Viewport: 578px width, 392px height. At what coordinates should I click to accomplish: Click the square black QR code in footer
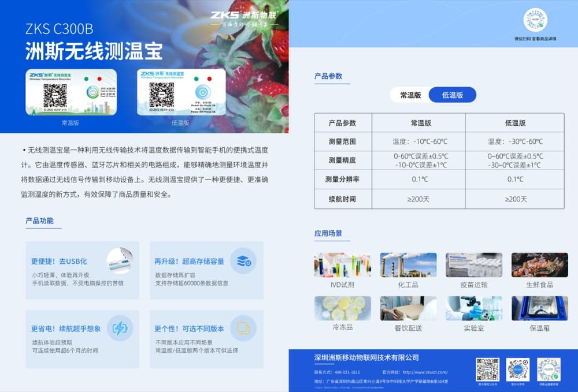click(x=487, y=369)
